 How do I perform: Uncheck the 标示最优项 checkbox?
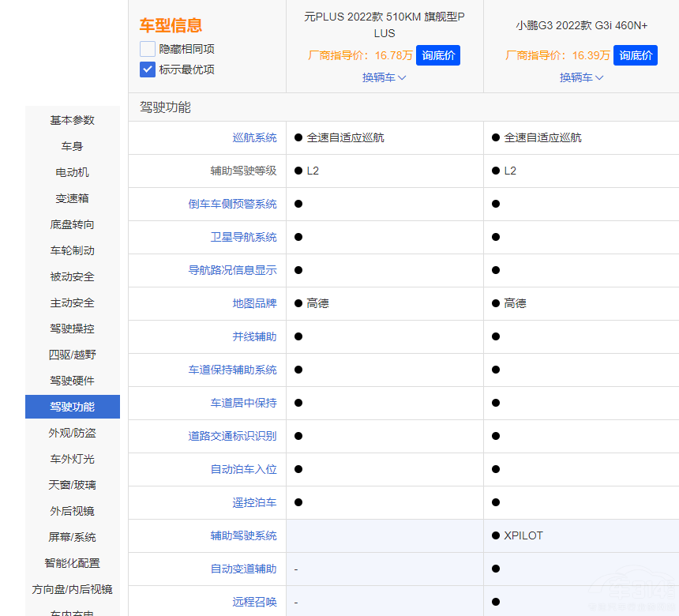(148, 69)
